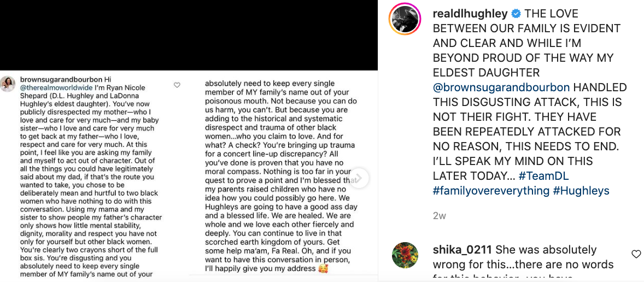Click the brownsugarandbourbon username in the post image
The image size is (644, 282).
[60, 79]
